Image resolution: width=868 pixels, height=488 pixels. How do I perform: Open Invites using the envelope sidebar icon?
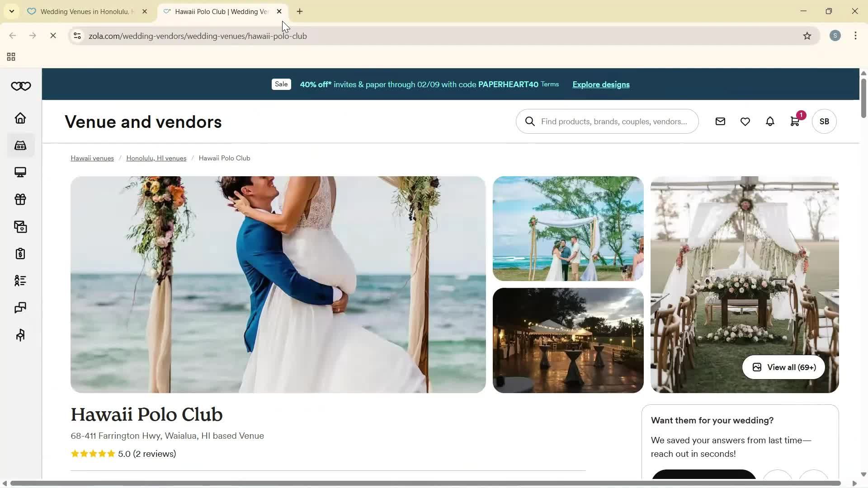(20, 226)
